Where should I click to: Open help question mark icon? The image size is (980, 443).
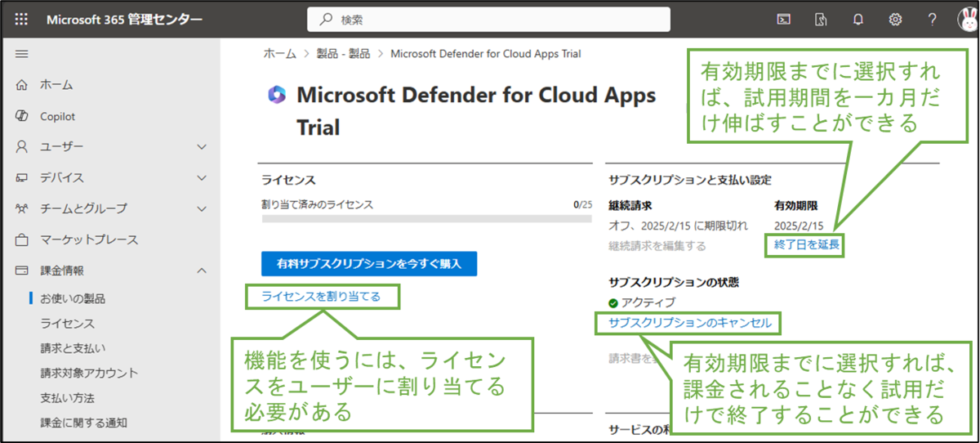932,20
